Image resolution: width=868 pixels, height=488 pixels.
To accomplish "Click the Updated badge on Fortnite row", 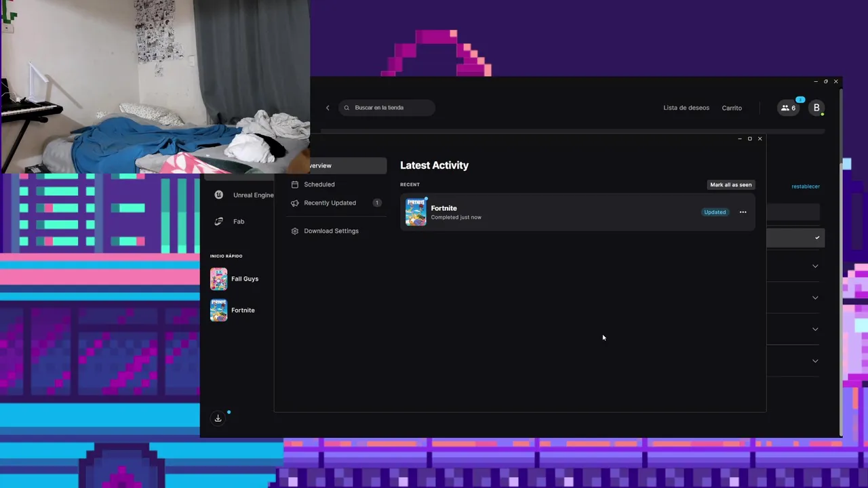I will click(715, 212).
